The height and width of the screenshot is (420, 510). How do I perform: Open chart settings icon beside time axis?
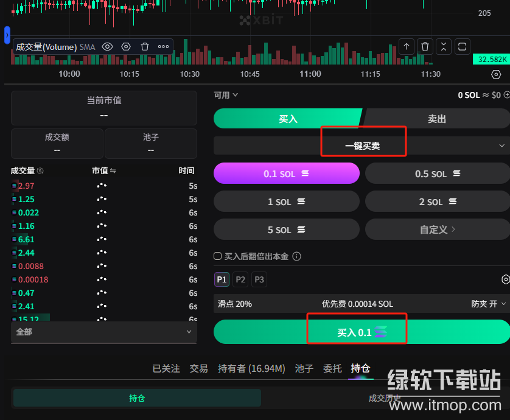pyautogui.click(x=496, y=74)
